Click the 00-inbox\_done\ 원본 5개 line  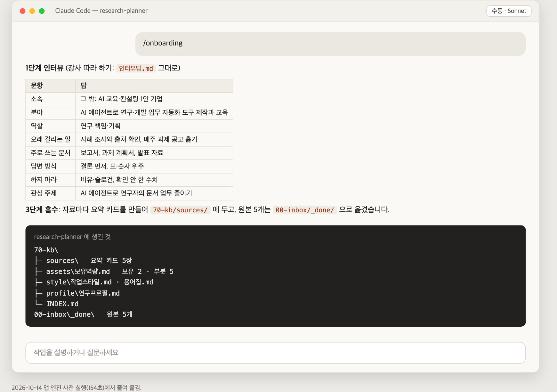point(83,314)
